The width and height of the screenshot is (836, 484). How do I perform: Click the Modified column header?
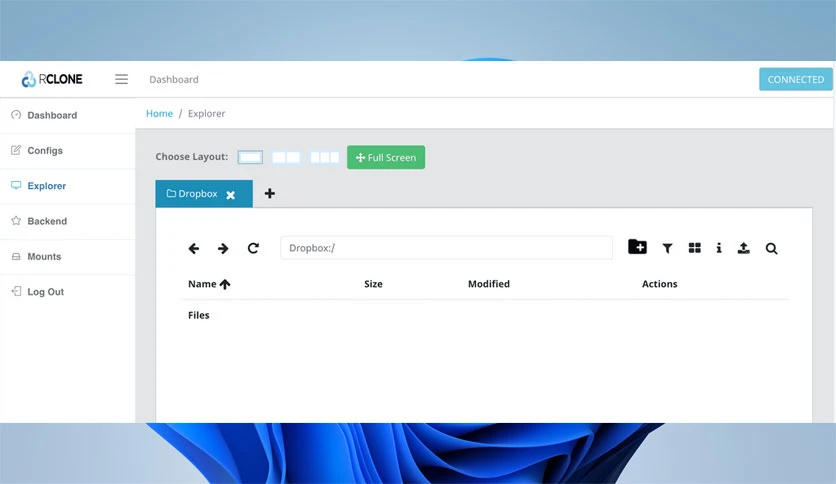(489, 284)
